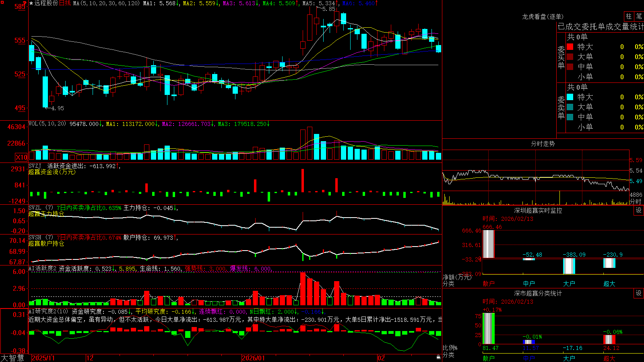Click the 5.85 high price annotation
Image resolution: width=644 pixels, height=362 pixels.
pyautogui.click(x=329, y=9)
